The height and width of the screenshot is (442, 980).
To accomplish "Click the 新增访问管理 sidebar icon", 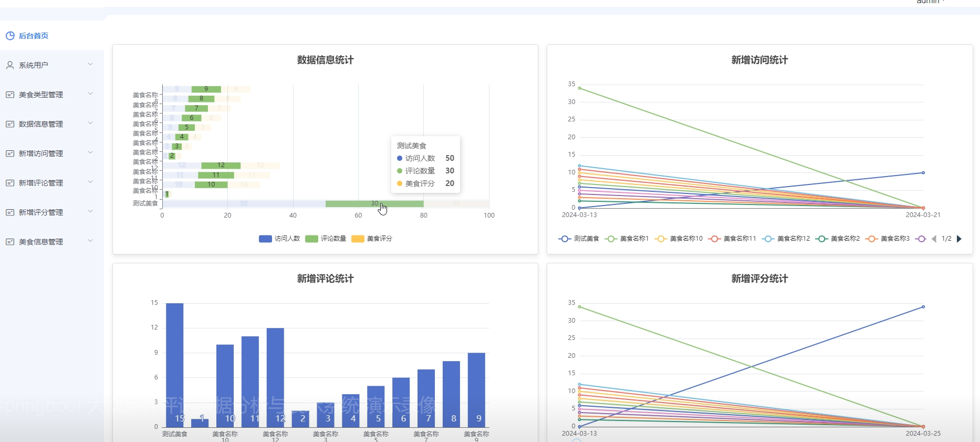I will pyautogui.click(x=10, y=153).
